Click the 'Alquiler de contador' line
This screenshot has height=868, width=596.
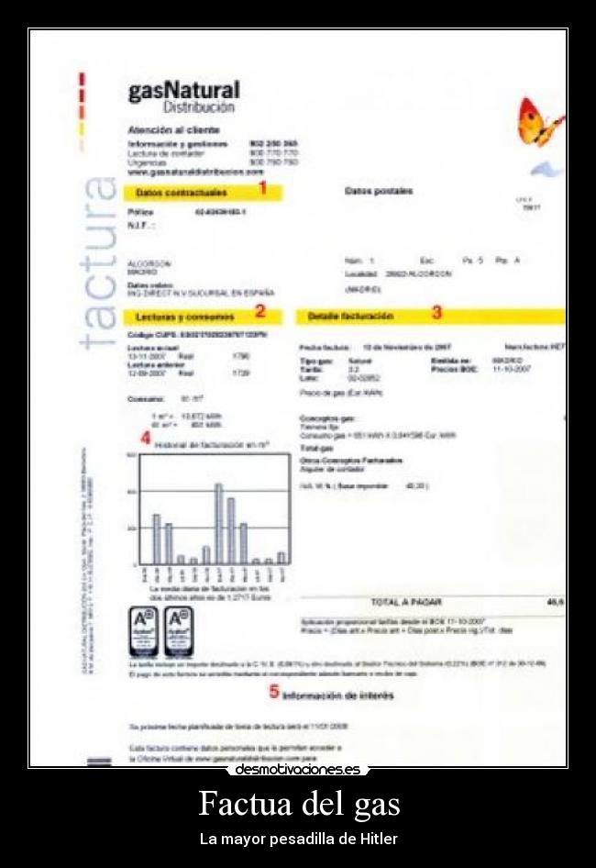coord(332,469)
